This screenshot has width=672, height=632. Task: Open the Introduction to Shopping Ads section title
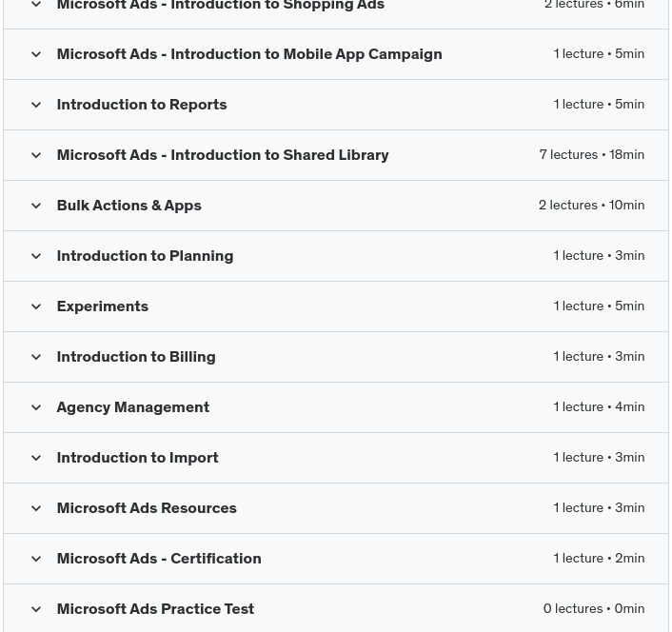click(x=220, y=6)
